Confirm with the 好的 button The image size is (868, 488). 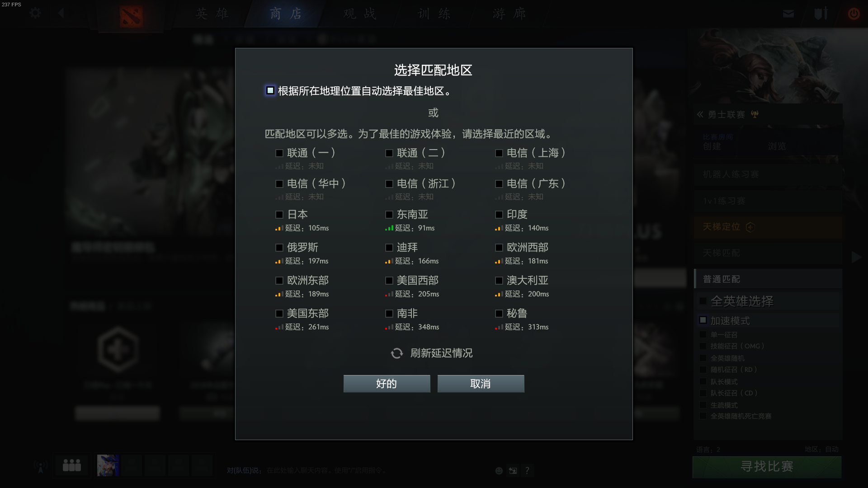[387, 384]
